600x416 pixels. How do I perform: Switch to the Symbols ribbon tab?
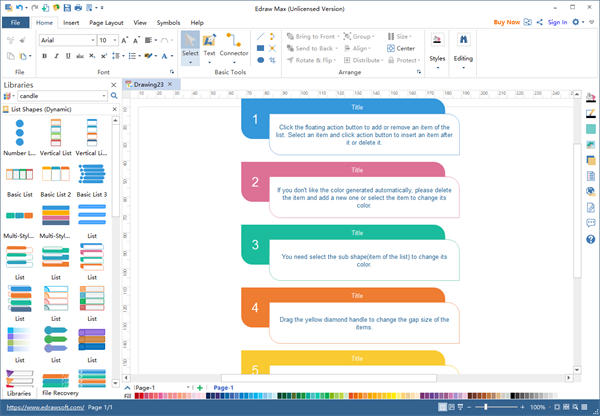pos(169,21)
